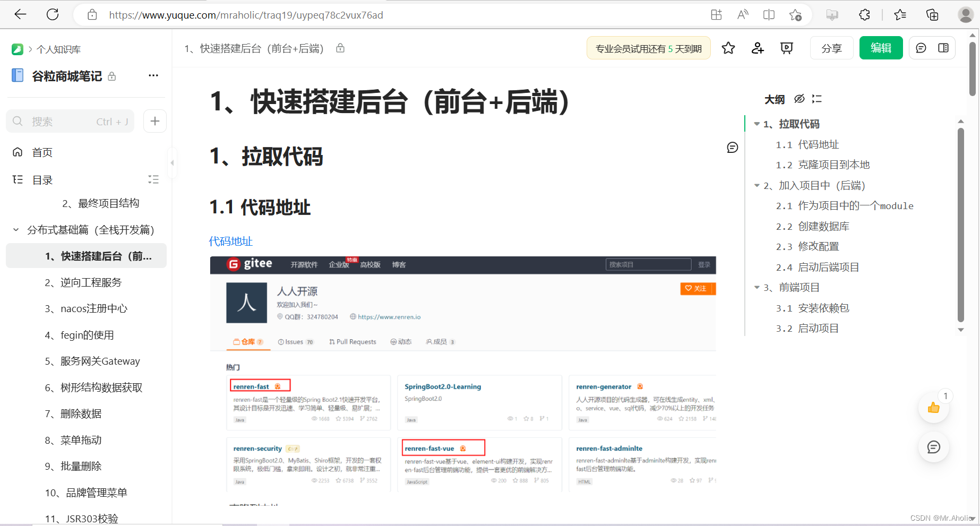Screen dimensions: 980x526
Task: Go to 首页 in the sidebar
Action: (42, 152)
